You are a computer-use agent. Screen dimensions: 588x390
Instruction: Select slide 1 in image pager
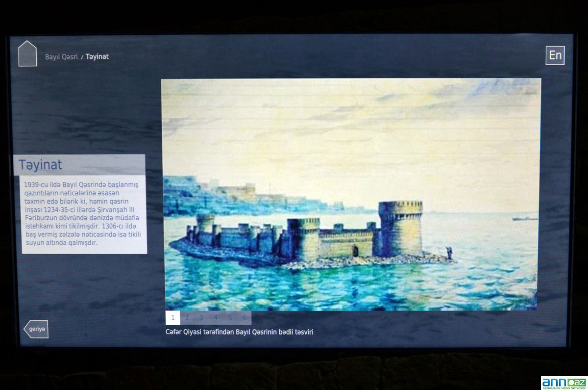coord(172,317)
